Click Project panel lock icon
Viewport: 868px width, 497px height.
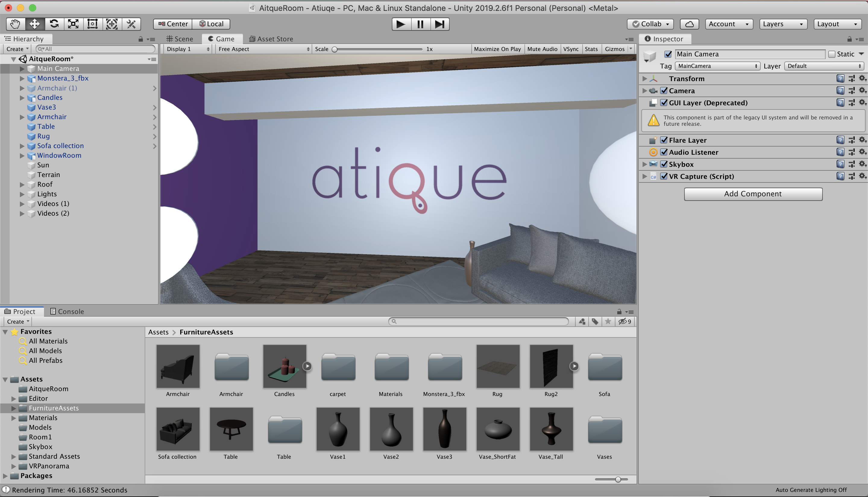619,312
